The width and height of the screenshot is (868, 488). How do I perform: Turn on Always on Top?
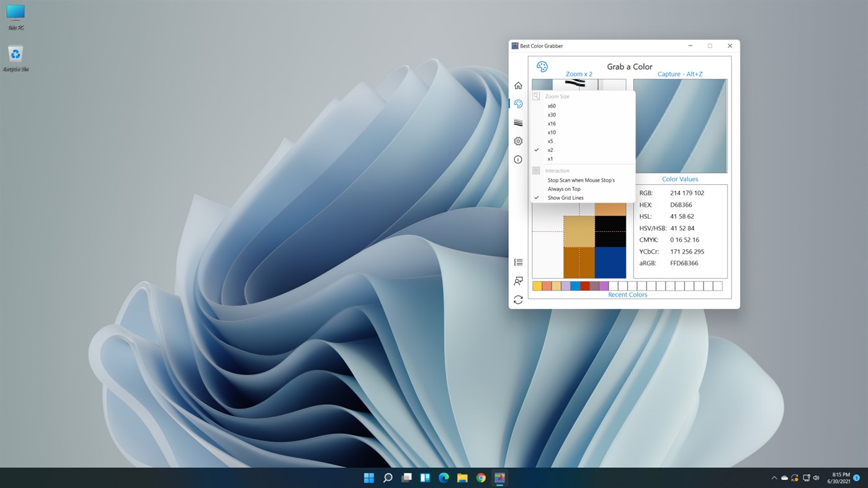[564, 189]
